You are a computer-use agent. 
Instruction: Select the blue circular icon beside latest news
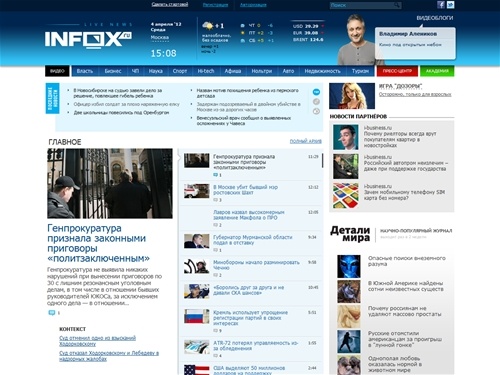point(316,92)
